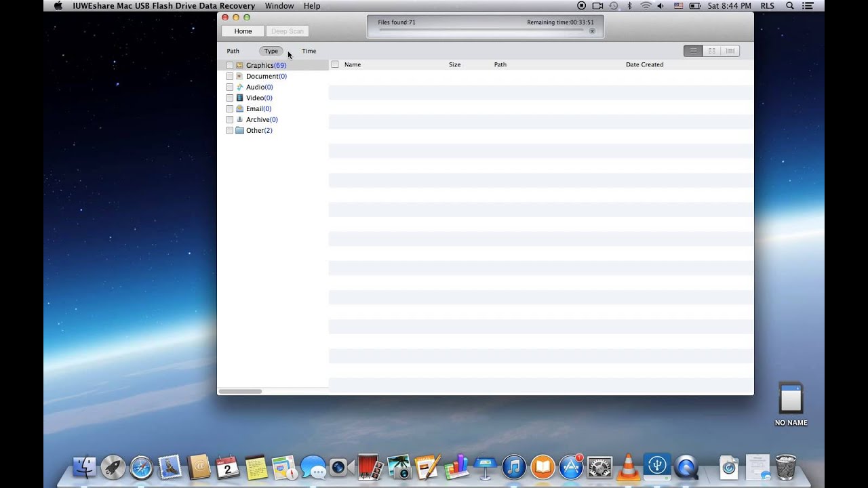Open the Trash in the Dock
This screenshot has height=488, width=868.
(x=786, y=467)
